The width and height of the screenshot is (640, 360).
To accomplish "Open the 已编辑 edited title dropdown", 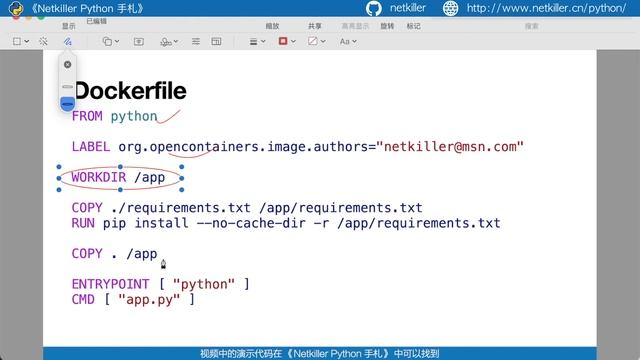I will click(x=97, y=21).
